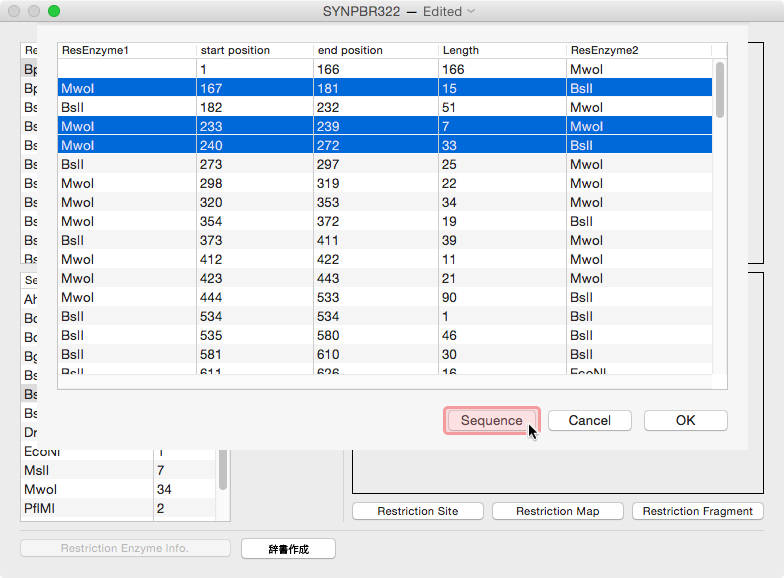The width and height of the screenshot is (784, 578).
Task: Open the title bar Edited dropdown arrow
Action: pos(471,12)
